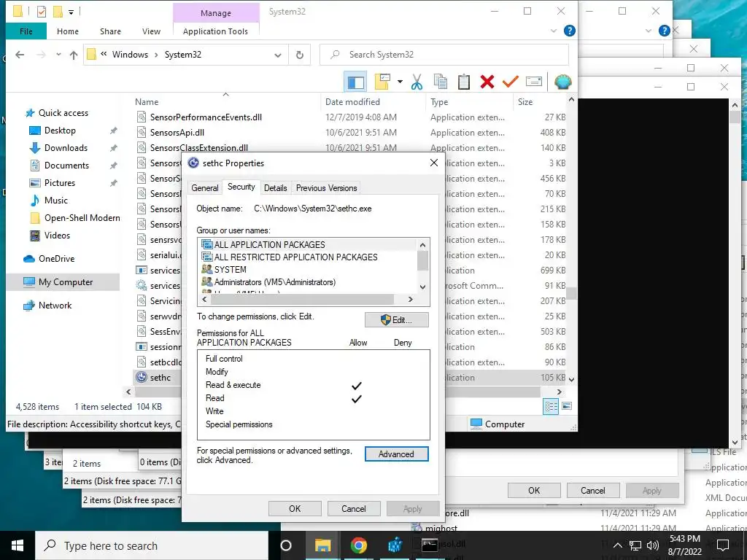Switch to Details tab in sethc Properties
This screenshot has height=560, width=747.
(275, 188)
